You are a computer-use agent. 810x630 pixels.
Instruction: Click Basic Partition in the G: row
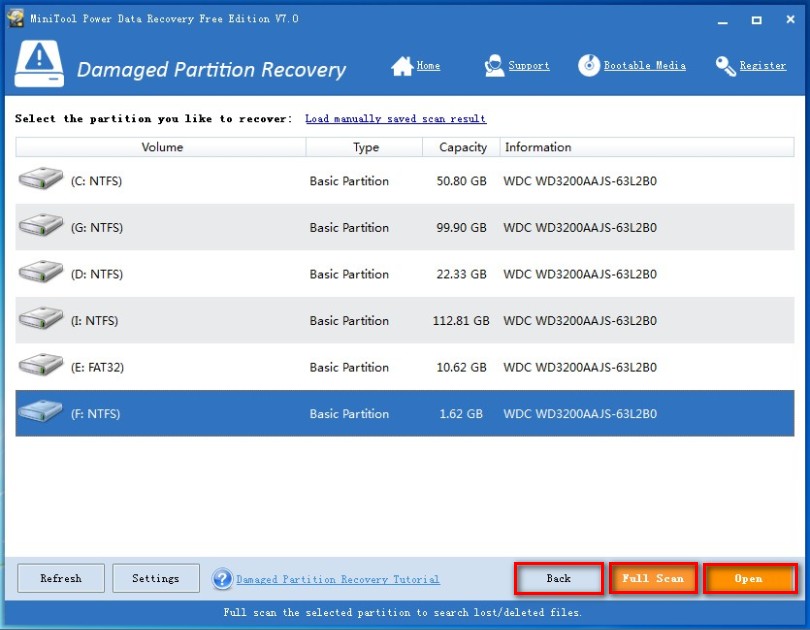click(x=349, y=228)
